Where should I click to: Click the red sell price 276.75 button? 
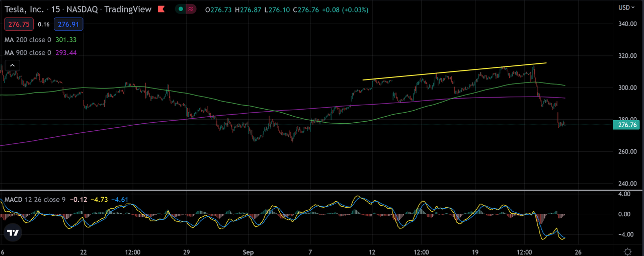click(x=19, y=24)
